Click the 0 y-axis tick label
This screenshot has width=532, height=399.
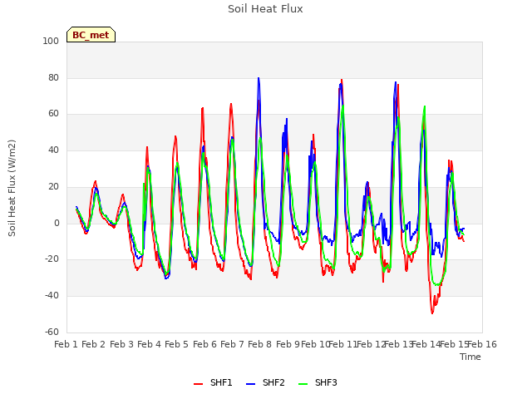pyautogui.click(x=57, y=224)
